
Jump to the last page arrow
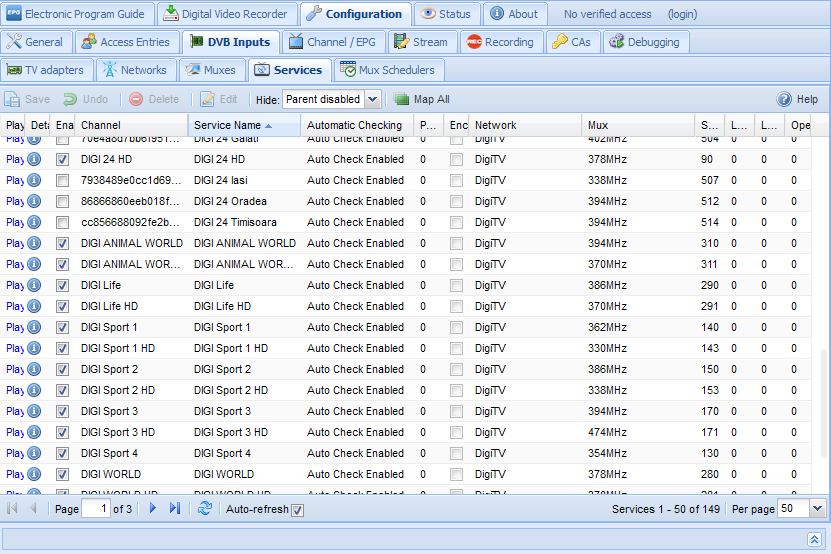pyautogui.click(x=175, y=508)
